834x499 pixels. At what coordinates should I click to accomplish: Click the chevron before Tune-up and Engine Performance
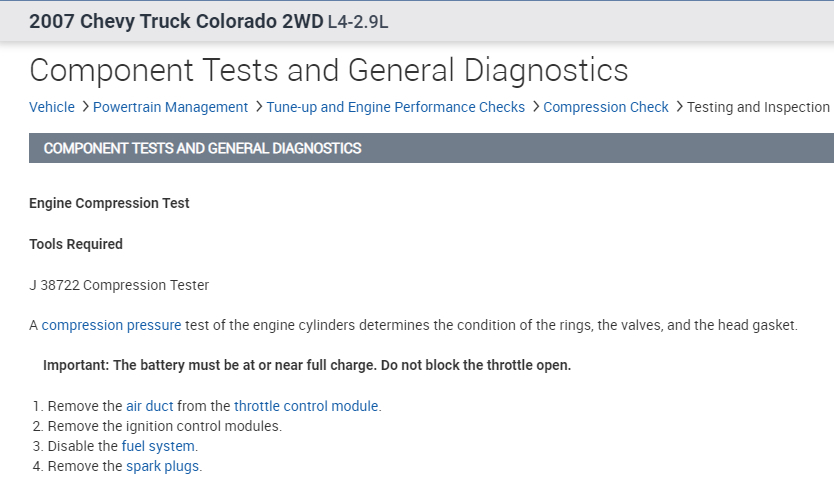pyautogui.click(x=258, y=107)
